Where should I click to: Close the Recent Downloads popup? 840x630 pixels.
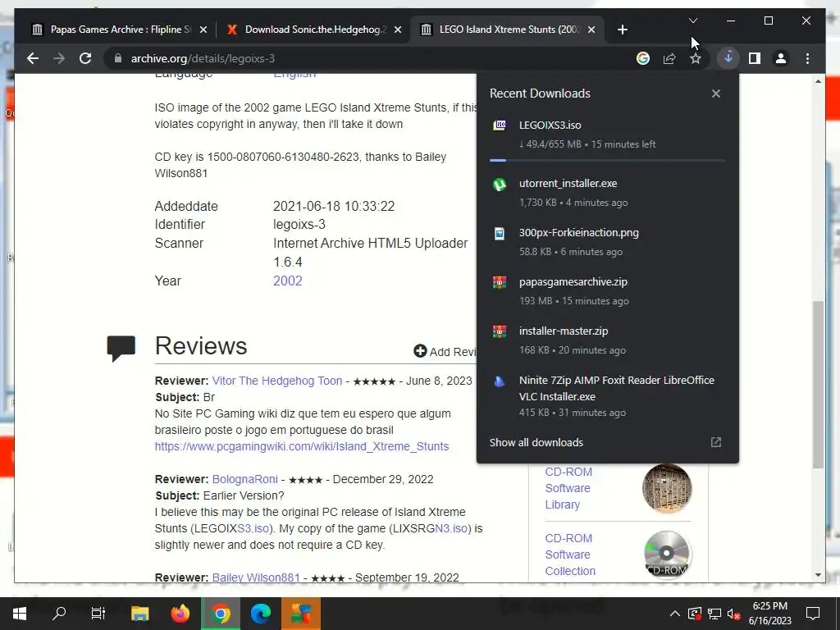point(715,94)
